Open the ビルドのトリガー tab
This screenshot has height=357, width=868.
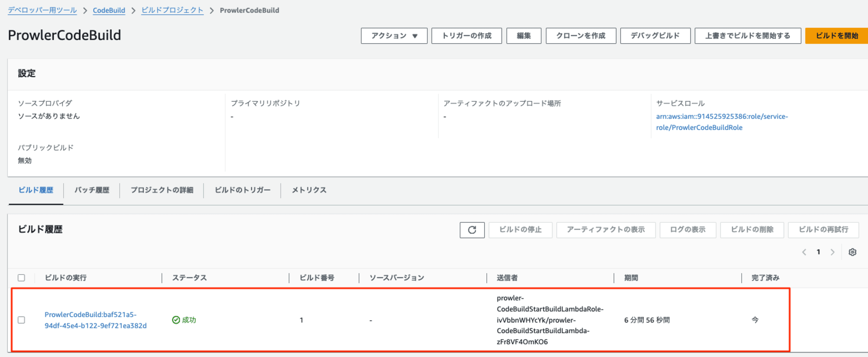pyautogui.click(x=242, y=190)
